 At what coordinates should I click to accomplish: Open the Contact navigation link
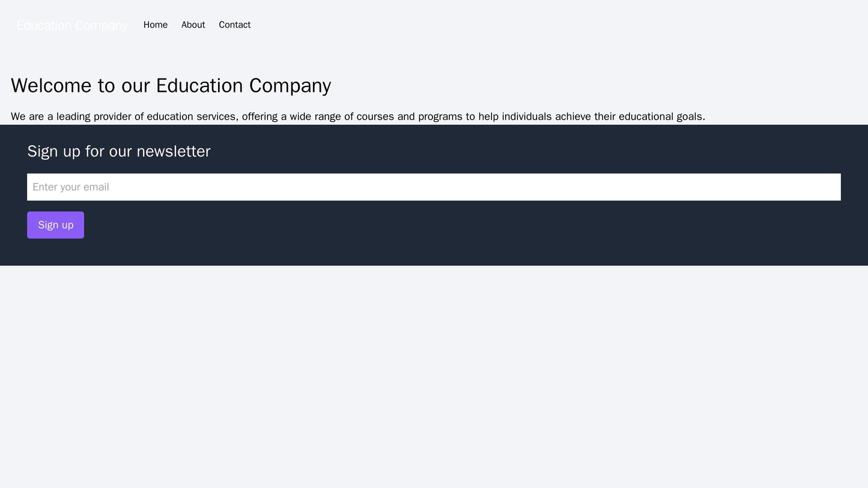[x=234, y=25]
